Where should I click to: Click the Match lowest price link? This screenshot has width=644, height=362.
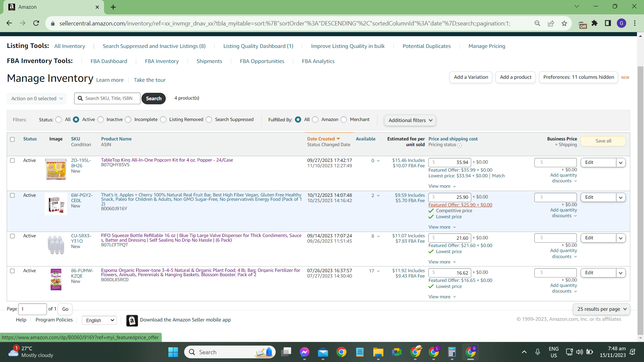tap(498, 176)
